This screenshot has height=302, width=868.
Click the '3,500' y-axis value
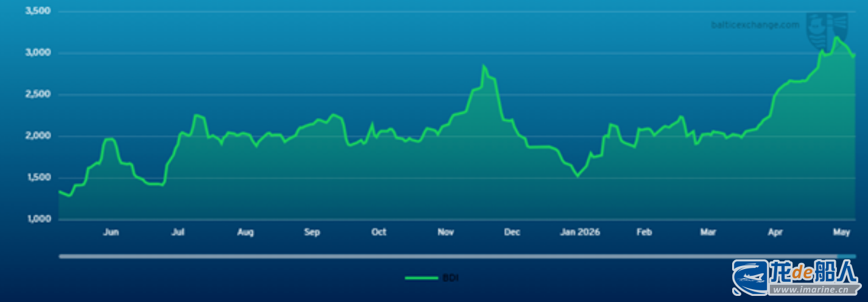[x=38, y=12]
